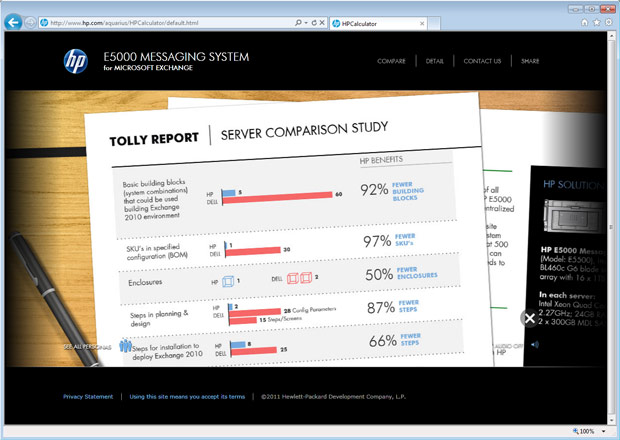
Task: Open the Privacy Statement link
Action: 88,397
